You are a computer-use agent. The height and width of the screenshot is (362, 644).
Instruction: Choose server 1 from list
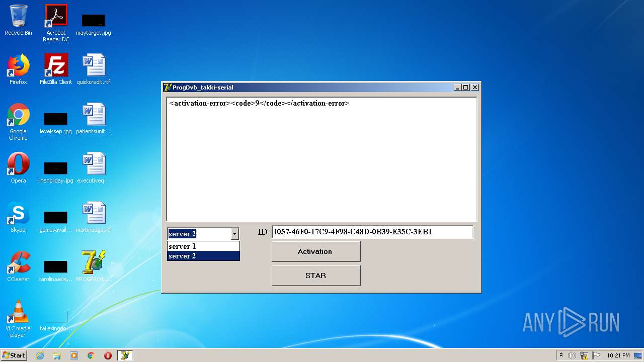(203, 246)
